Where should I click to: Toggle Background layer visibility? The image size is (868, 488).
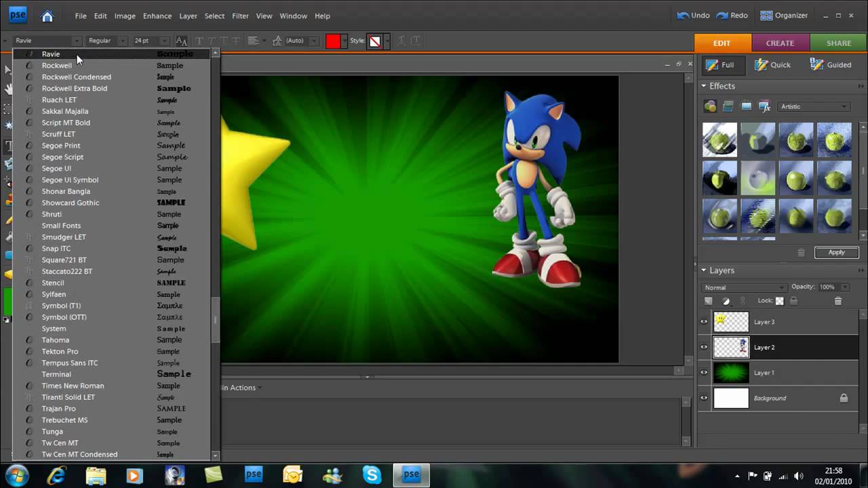pyautogui.click(x=704, y=398)
